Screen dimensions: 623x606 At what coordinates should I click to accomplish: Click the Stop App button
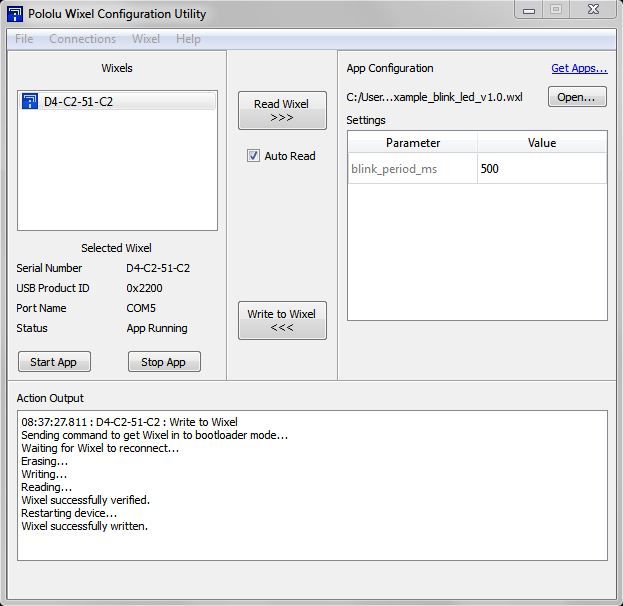164,362
